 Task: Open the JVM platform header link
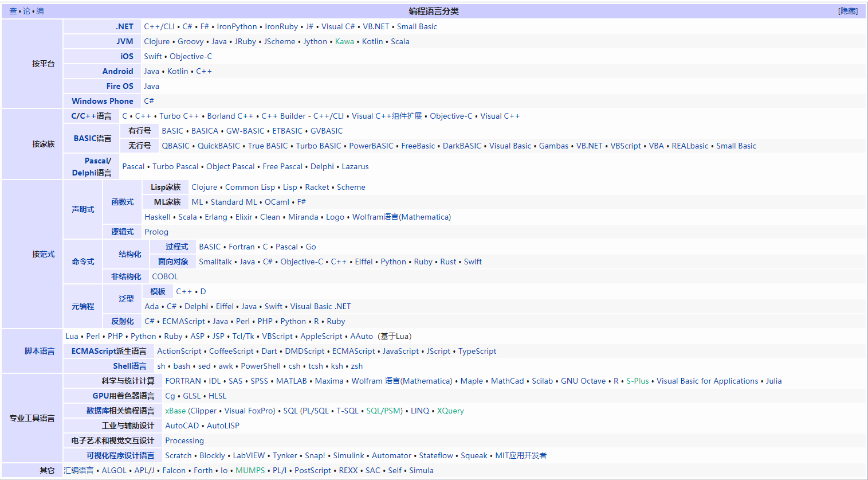point(125,41)
